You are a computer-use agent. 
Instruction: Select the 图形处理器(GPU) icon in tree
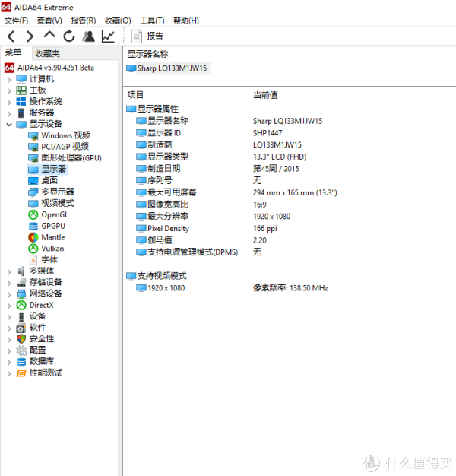pos(33,158)
